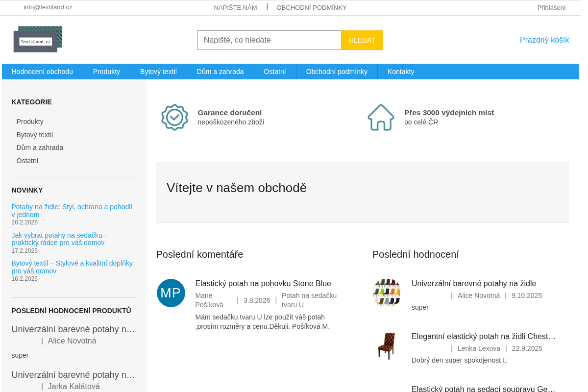Click the 'Potah na sedačku tvaru U' link
The height and width of the screenshot is (392, 588).
pyautogui.click(x=309, y=300)
